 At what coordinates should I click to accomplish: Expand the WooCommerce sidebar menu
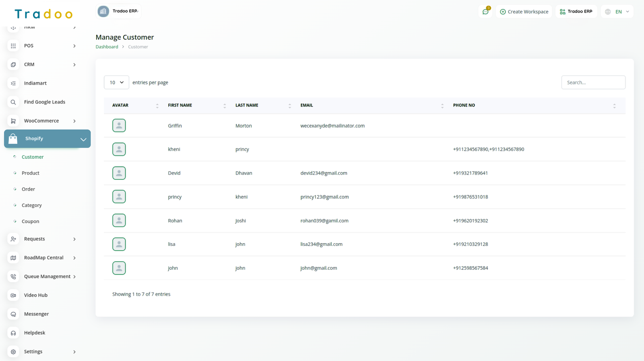point(74,121)
